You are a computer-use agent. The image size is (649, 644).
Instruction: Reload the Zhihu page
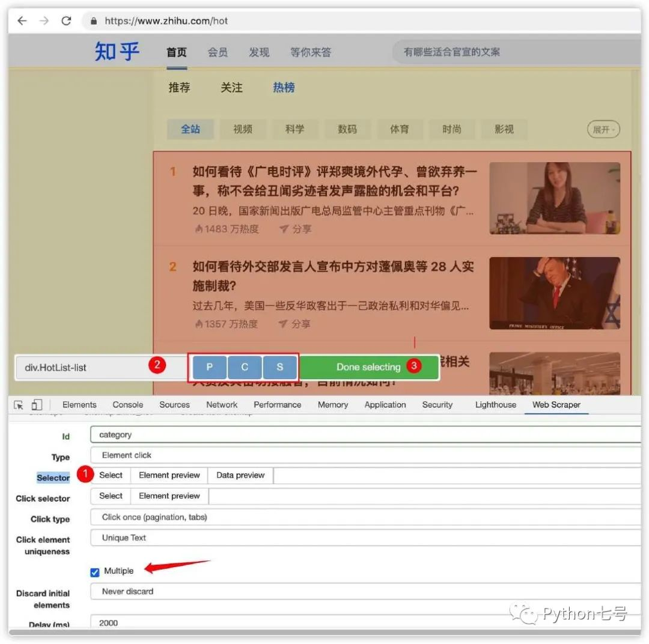[66, 20]
